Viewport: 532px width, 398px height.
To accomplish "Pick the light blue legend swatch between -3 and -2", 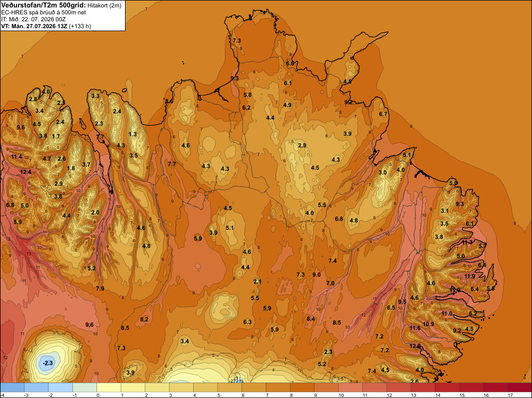I will (x=36, y=387).
